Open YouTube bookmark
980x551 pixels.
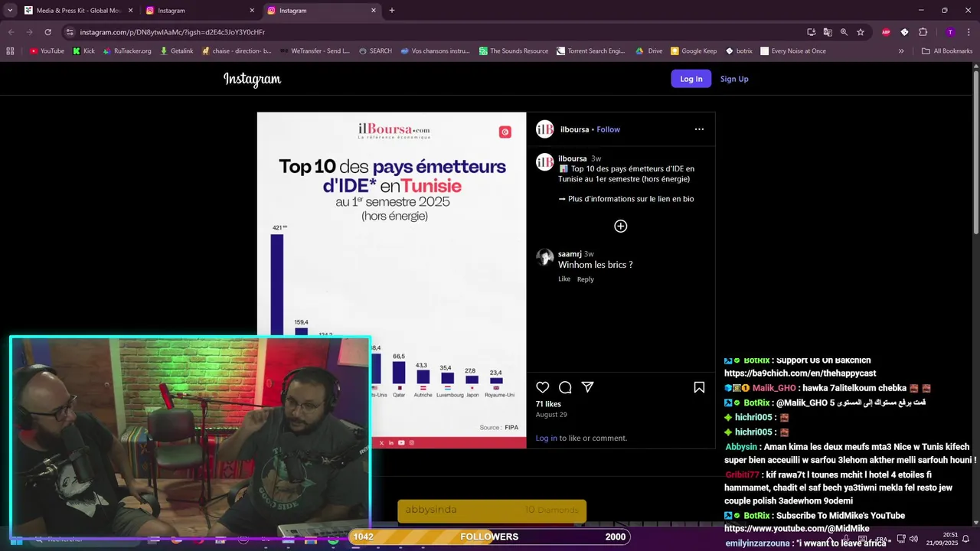click(47, 51)
